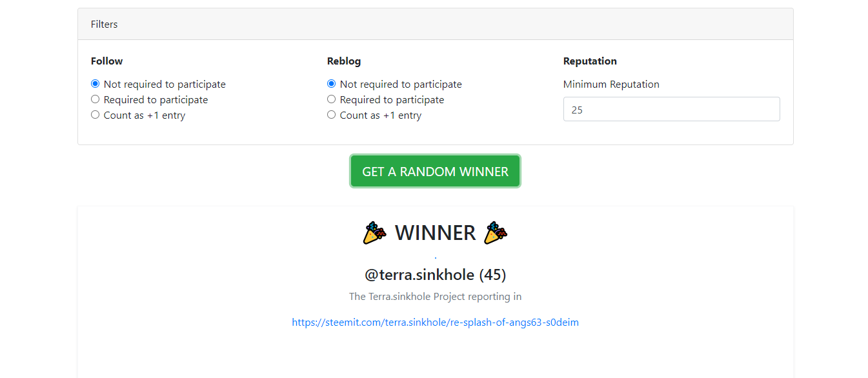Click the small blue dot link under WINNER

[436, 257]
